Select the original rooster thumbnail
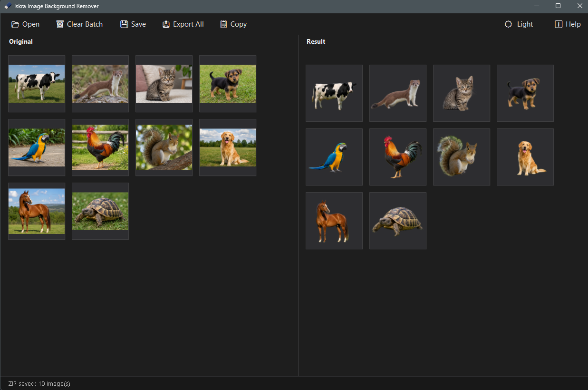This screenshot has height=390, width=588. (100, 147)
